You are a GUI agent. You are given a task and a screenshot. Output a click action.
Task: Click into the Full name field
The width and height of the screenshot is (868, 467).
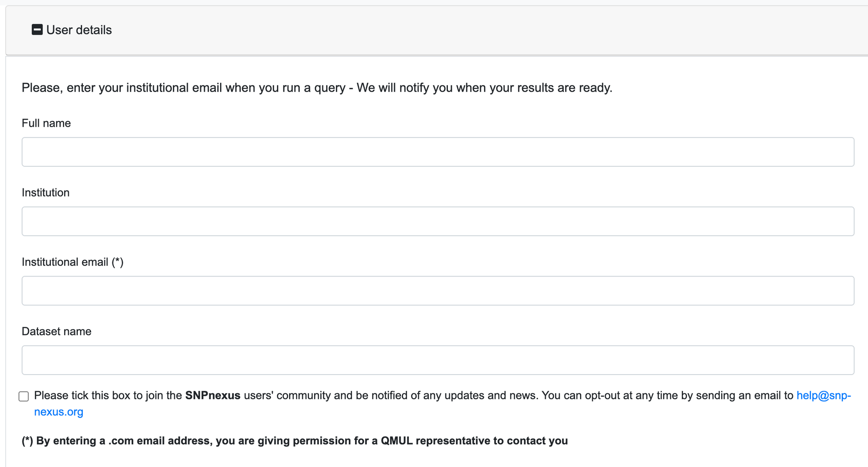(x=437, y=152)
